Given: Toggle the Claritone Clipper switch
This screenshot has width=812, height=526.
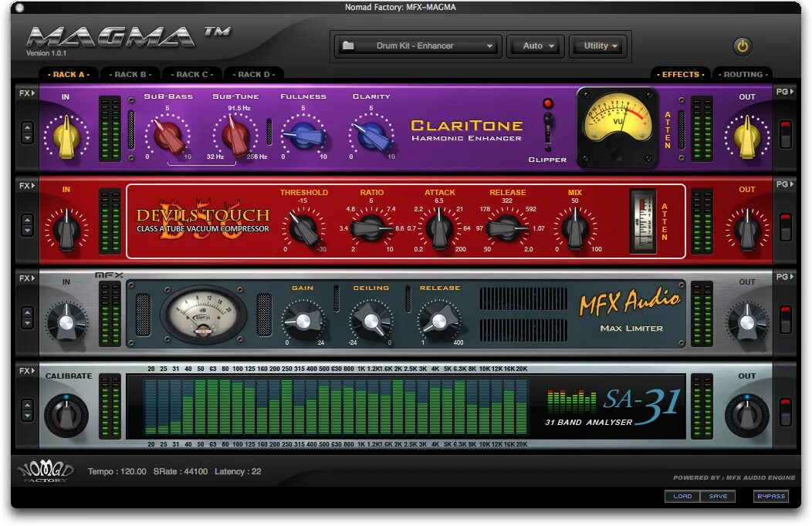Looking at the screenshot, I should [x=547, y=128].
